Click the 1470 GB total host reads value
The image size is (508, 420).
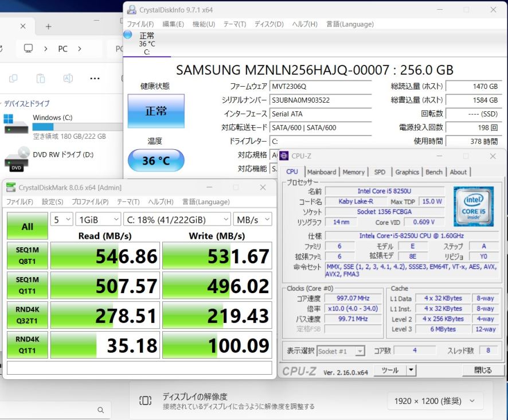(x=474, y=86)
